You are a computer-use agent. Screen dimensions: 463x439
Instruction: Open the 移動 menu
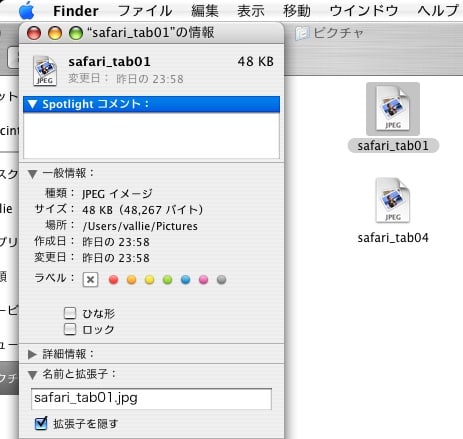(x=297, y=11)
